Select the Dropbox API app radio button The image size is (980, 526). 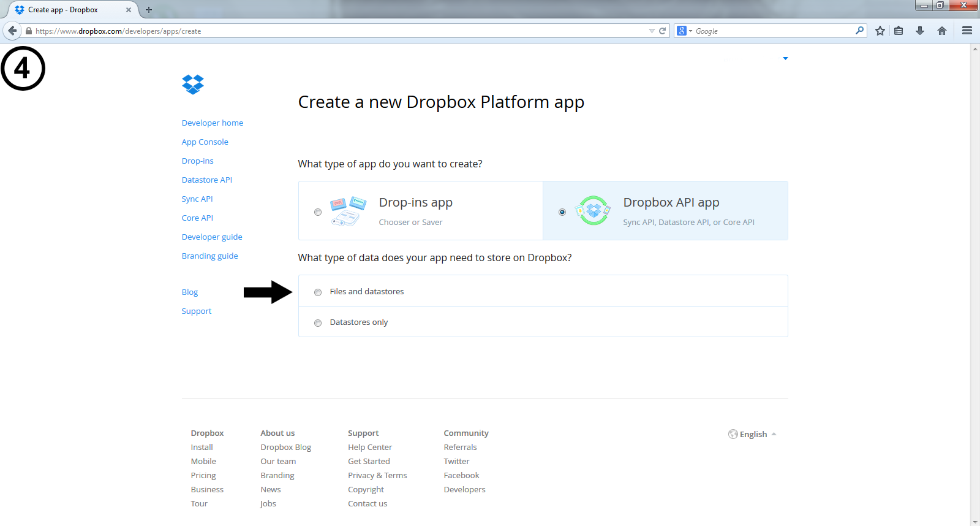(x=562, y=212)
